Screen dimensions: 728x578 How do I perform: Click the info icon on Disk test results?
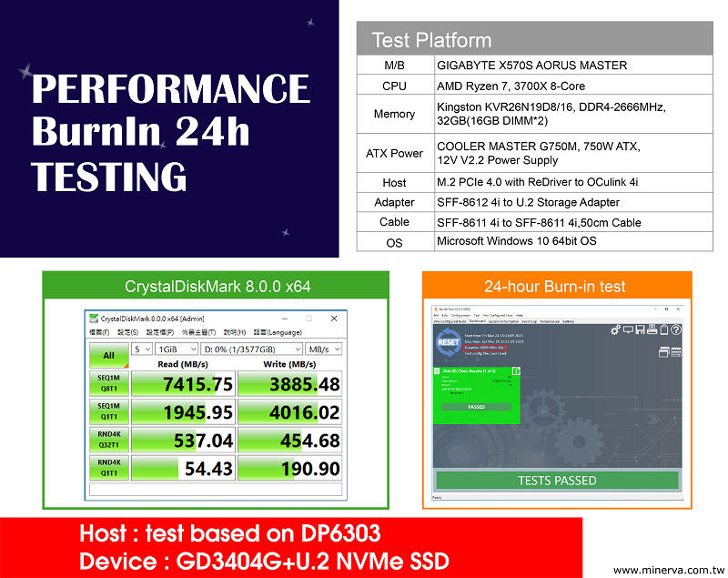(x=516, y=370)
